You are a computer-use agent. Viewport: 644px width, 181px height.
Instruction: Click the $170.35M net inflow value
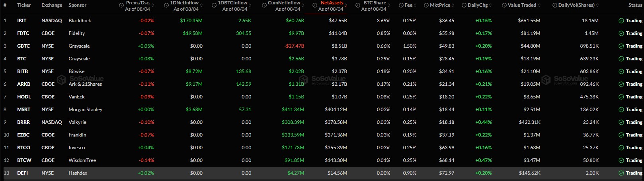pos(191,21)
